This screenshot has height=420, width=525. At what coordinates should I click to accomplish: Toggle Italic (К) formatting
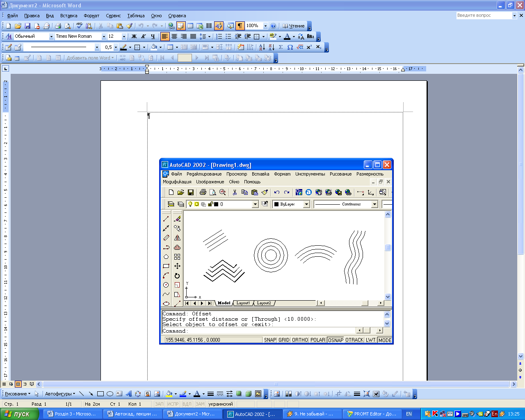pos(143,37)
